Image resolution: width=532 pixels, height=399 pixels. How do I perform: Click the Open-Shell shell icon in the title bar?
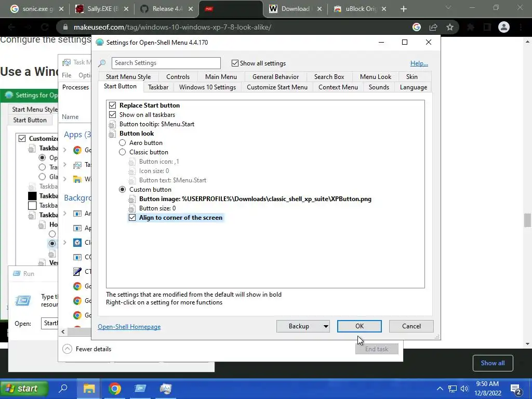(x=99, y=43)
